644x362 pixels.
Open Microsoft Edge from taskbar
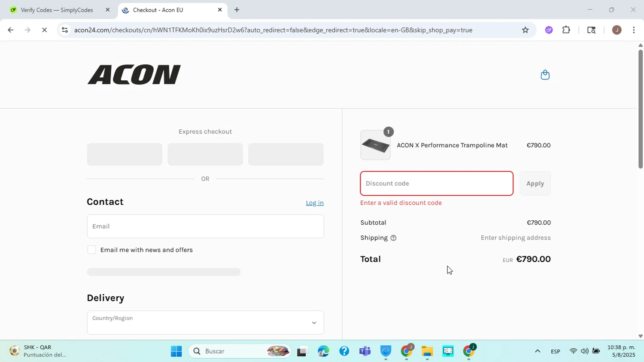[323, 351]
